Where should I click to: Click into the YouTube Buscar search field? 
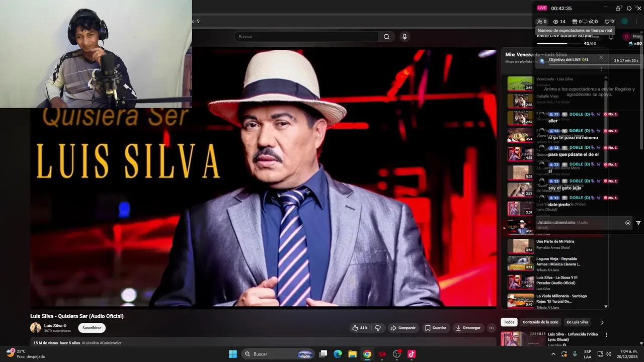pyautogui.click(x=306, y=37)
